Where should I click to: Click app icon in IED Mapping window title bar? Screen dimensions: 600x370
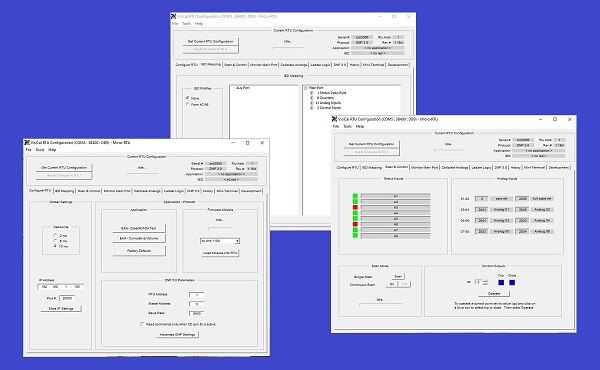tap(173, 16)
